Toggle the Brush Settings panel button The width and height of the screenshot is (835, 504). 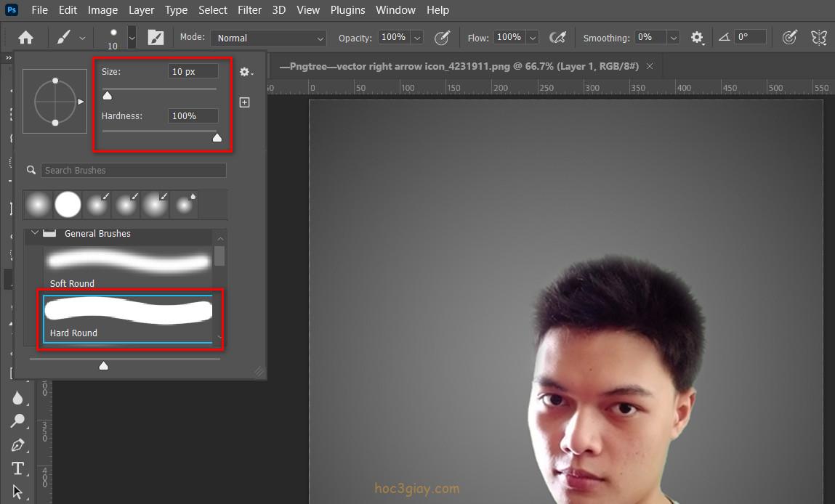tap(156, 38)
